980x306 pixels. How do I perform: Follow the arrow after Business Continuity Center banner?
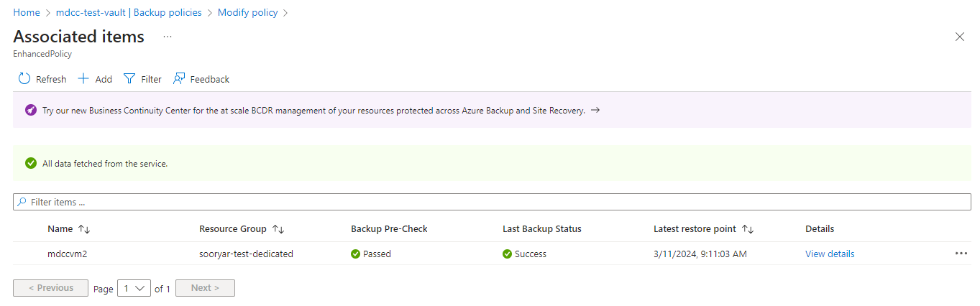[x=595, y=111]
